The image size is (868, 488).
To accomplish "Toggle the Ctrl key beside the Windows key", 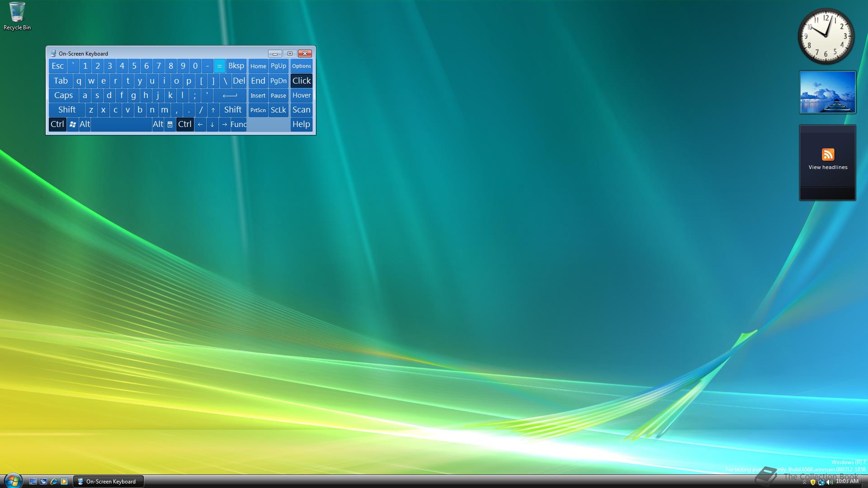I will pos(57,124).
